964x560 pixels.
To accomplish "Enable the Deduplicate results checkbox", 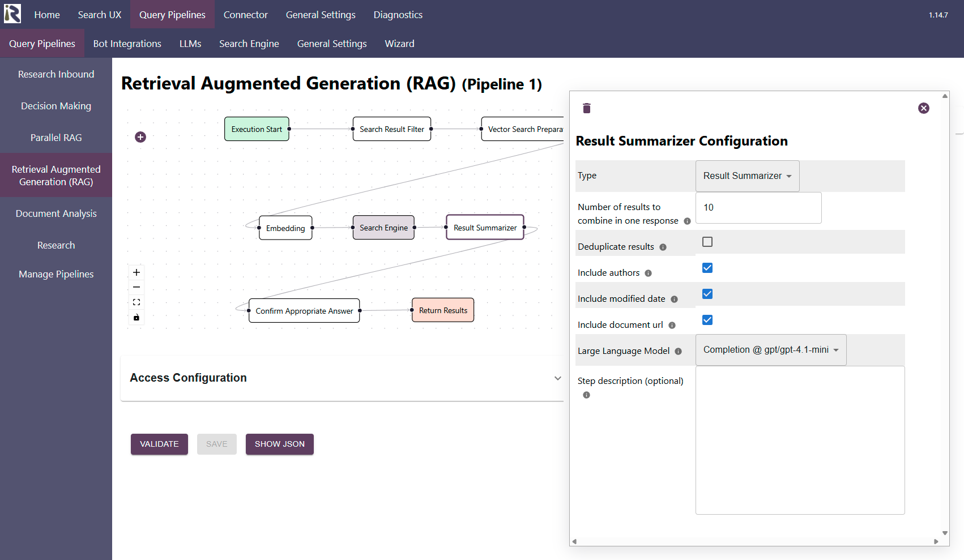I will click(707, 242).
